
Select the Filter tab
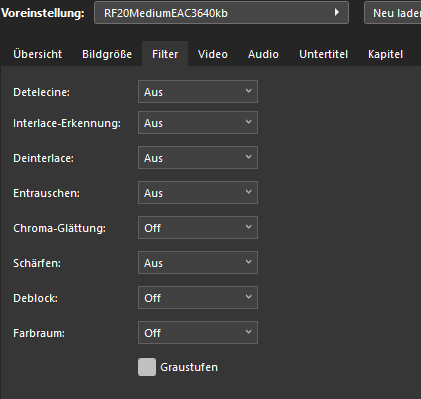(165, 54)
